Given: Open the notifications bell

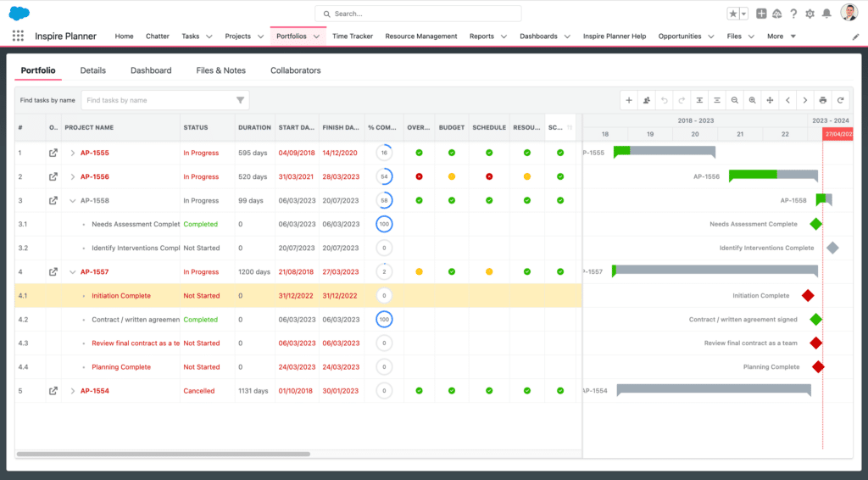Looking at the screenshot, I should (x=826, y=14).
